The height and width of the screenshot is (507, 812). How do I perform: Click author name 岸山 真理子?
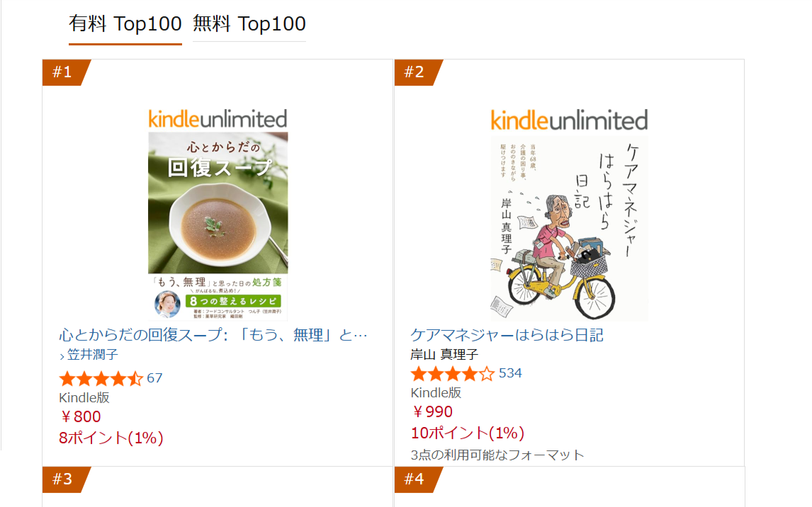(x=444, y=354)
